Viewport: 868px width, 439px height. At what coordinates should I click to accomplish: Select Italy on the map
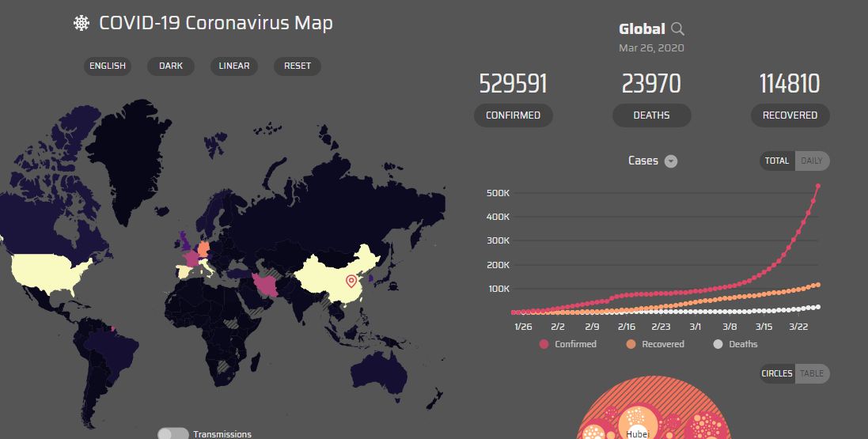click(207, 268)
